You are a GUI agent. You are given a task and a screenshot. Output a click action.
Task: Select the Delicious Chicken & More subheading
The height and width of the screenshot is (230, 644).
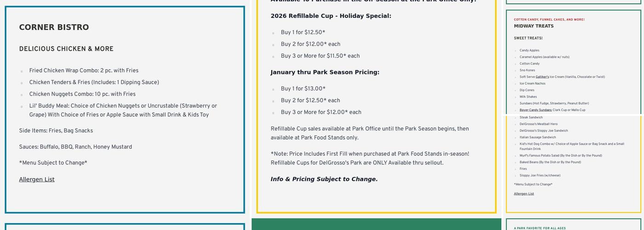point(66,49)
